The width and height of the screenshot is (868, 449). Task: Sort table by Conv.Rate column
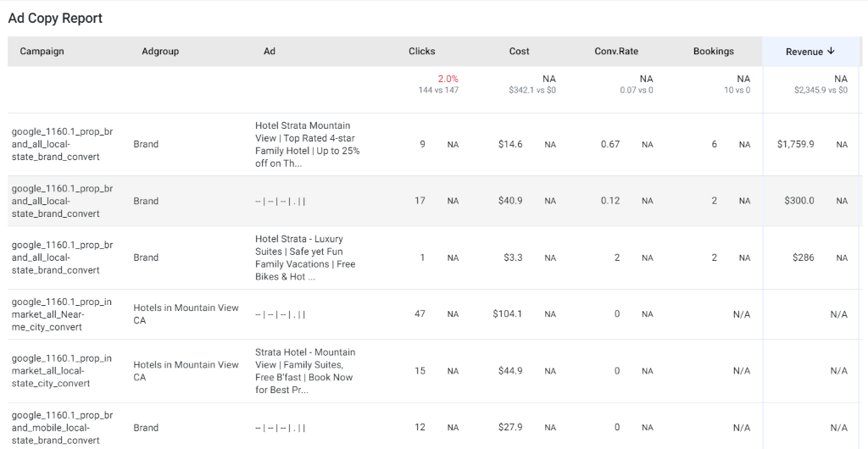click(616, 52)
